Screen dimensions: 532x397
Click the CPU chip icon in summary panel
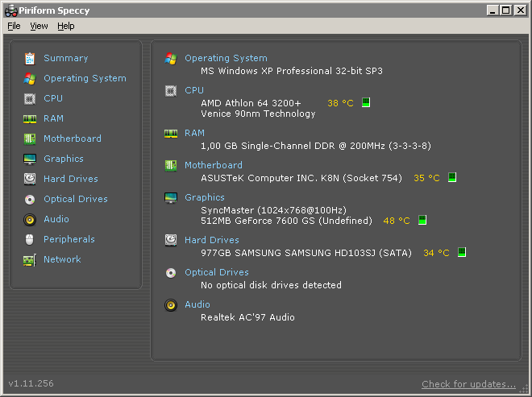(171, 91)
